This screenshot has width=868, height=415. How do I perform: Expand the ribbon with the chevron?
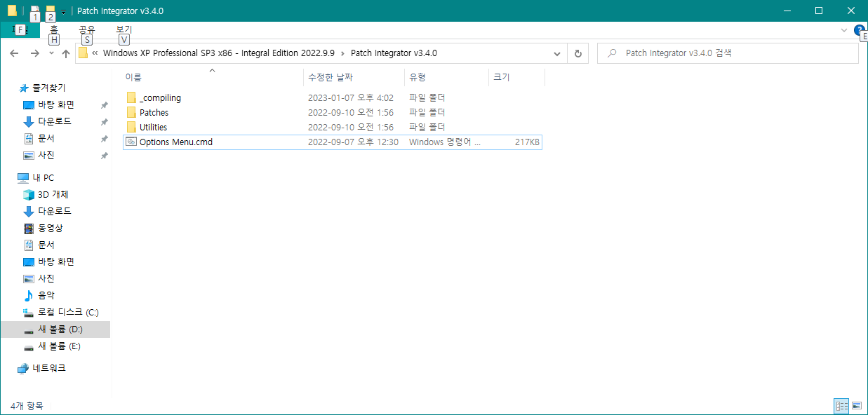[x=843, y=30]
